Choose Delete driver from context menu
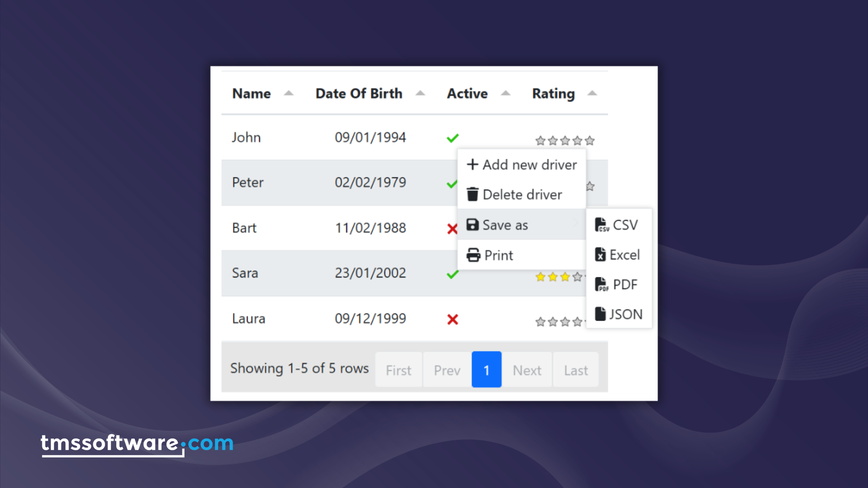 pyautogui.click(x=522, y=194)
